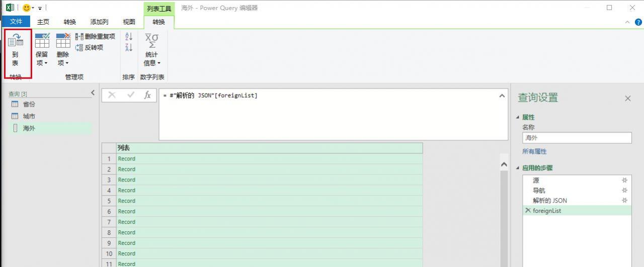Sort the list descending (Z to A)
Screen dimensions: 644x267
click(x=129, y=47)
